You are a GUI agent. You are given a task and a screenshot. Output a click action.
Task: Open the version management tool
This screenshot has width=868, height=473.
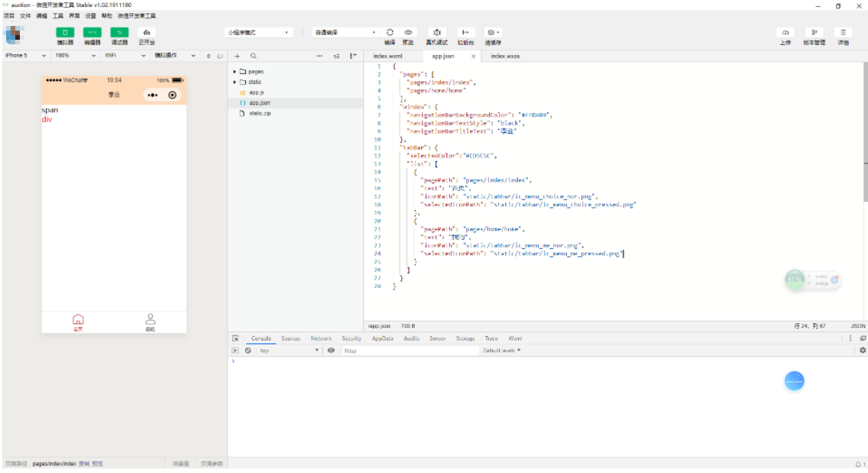coord(814,33)
